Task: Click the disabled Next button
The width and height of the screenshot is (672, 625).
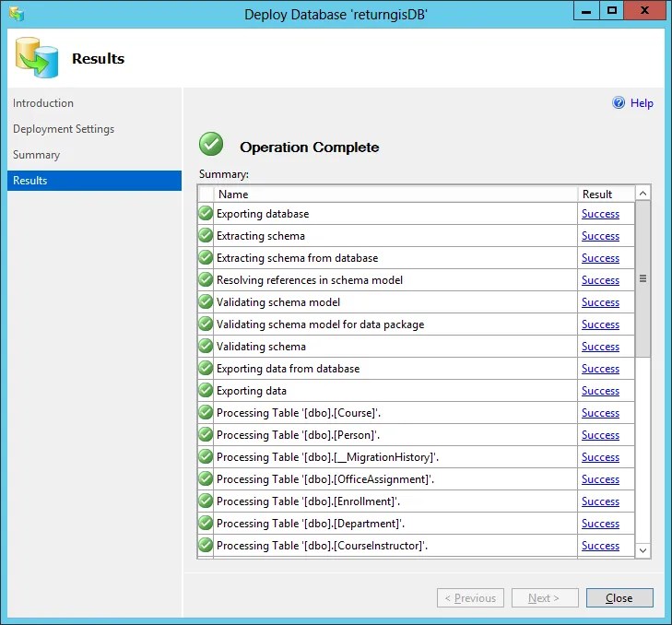Action: [545, 597]
